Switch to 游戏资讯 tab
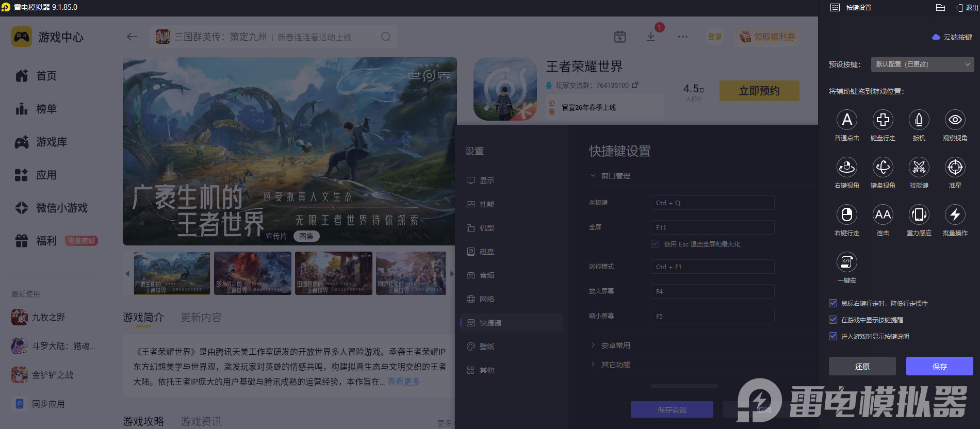The width and height of the screenshot is (980, 429). pyautogui.click(x=201, y=421)
